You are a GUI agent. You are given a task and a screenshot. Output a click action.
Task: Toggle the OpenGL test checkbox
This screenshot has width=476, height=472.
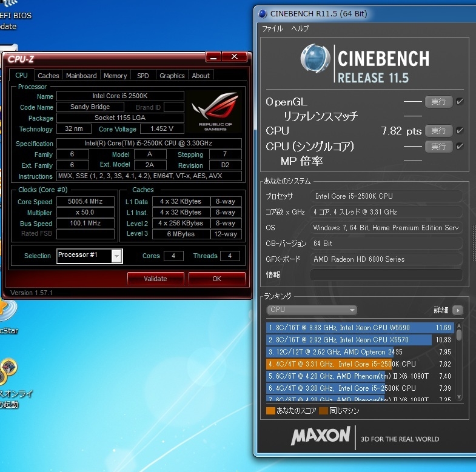pos(460,102)
